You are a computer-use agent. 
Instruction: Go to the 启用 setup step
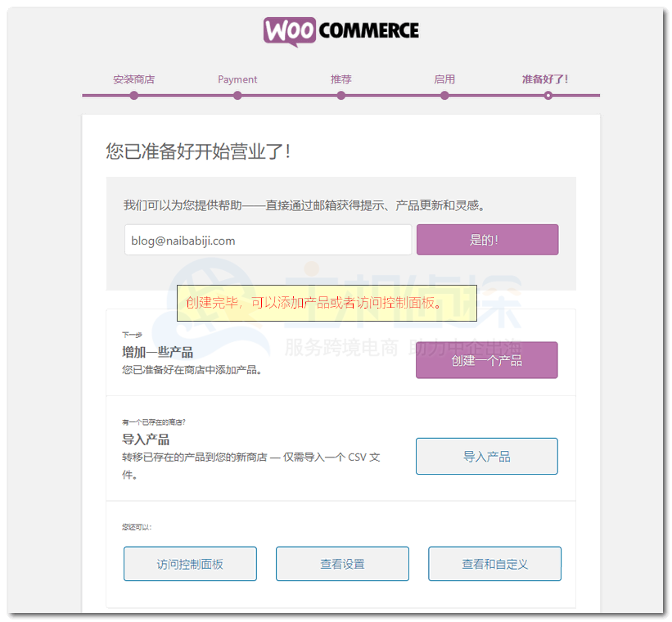click(444, 79)
